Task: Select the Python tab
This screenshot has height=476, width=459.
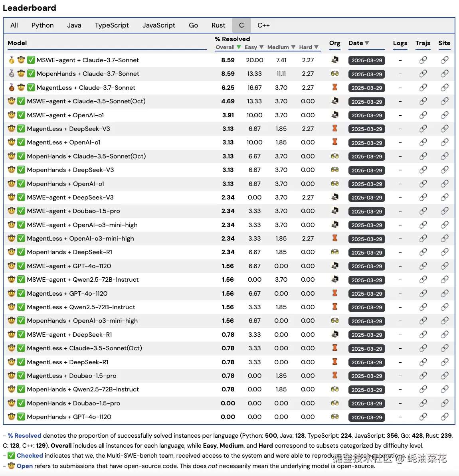Action: click(43, 25)
